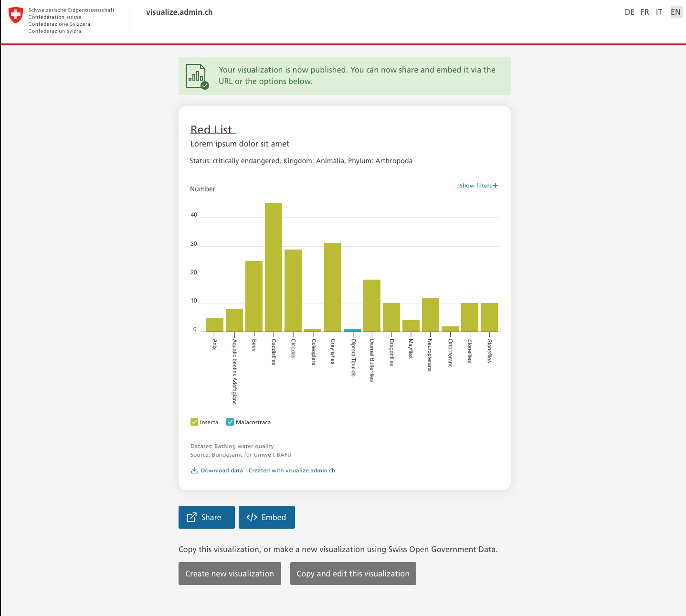Viewport: 686px width, 616px height.
Task: Click the Ortopterans axis label
Action: tap(450, 353)
